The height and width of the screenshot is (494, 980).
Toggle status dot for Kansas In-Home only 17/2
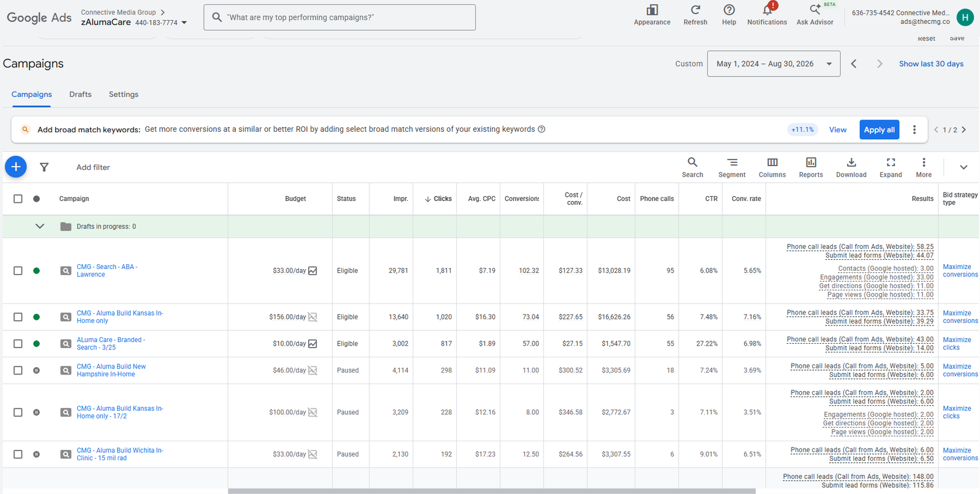point(36,412)
